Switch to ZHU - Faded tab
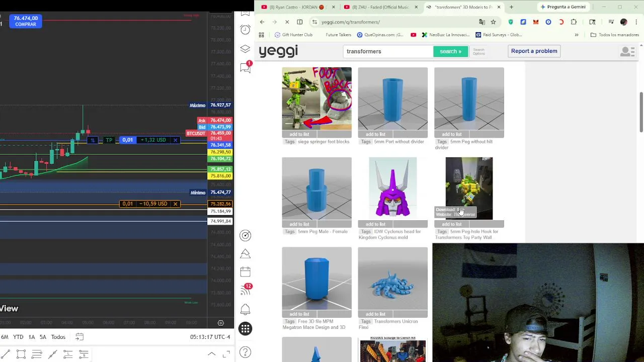Image resolution: width=644 pixels, height=362 pixels. [380, 7]
